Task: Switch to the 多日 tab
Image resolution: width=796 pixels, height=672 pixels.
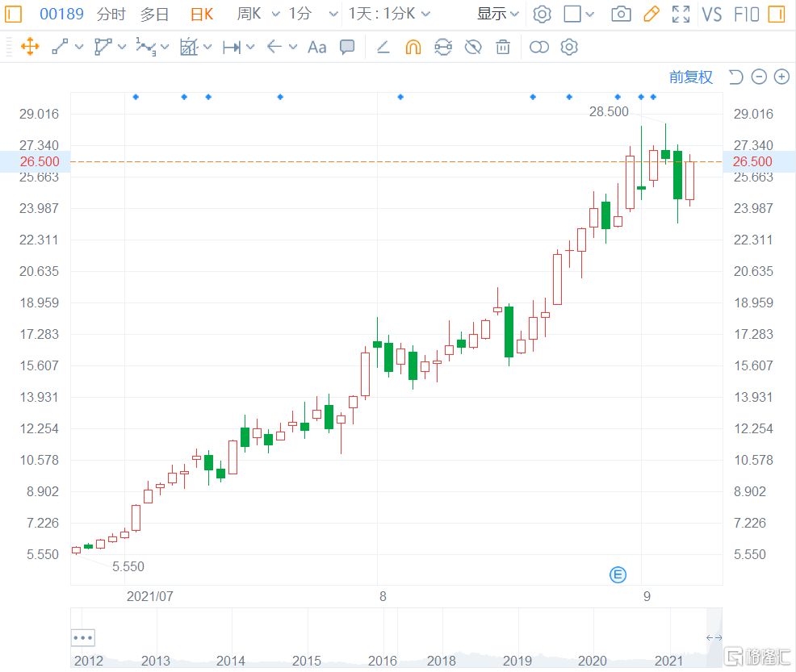Action: [154, 14]
